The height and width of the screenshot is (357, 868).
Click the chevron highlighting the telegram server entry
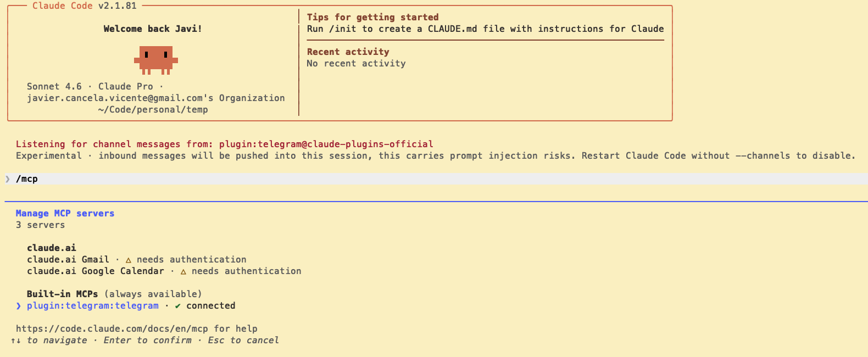17,305
